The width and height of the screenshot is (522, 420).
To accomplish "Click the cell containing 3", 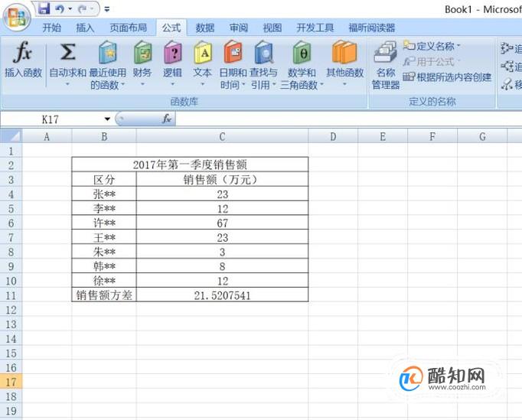I will pyautogui.click(x=222, y=252).
